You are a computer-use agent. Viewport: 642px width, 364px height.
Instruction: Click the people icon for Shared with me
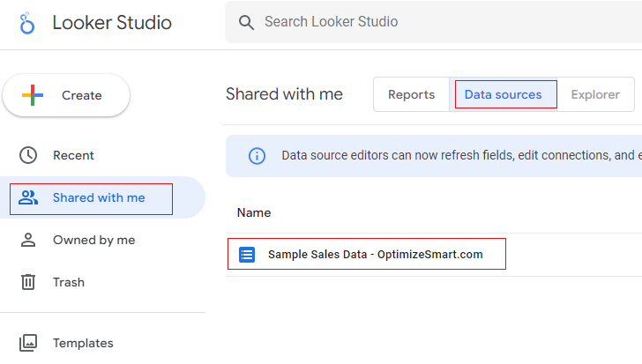pyautogui.click(x=28, y=197)
